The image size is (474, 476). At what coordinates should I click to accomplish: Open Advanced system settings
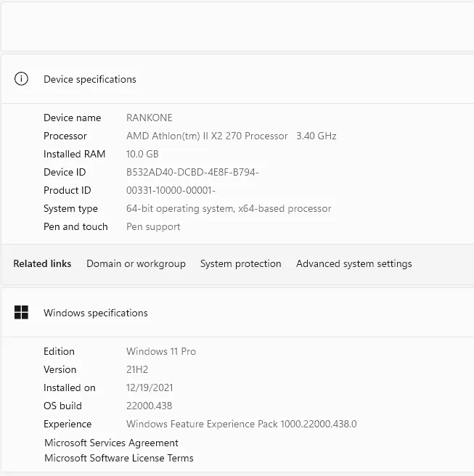coord(354,263)
